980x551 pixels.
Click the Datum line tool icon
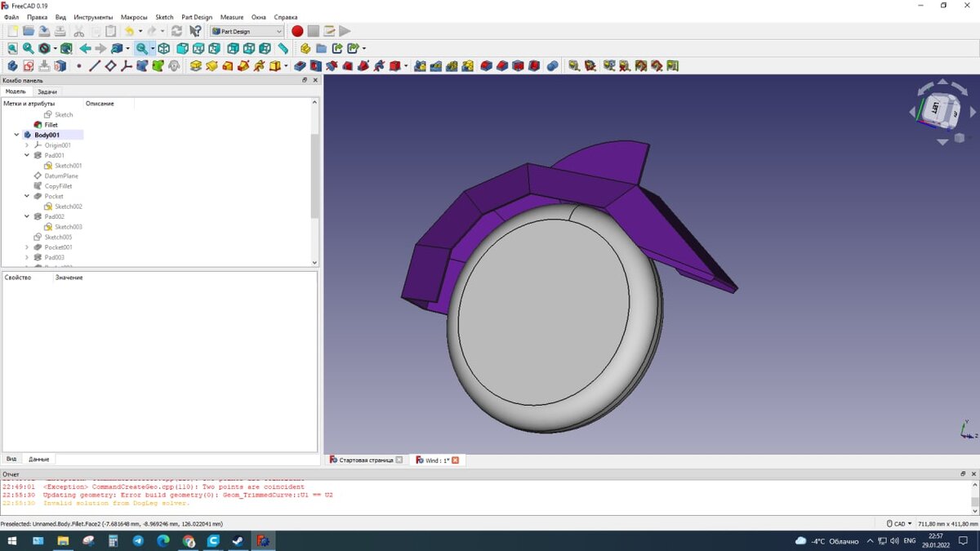click(95, 65)
